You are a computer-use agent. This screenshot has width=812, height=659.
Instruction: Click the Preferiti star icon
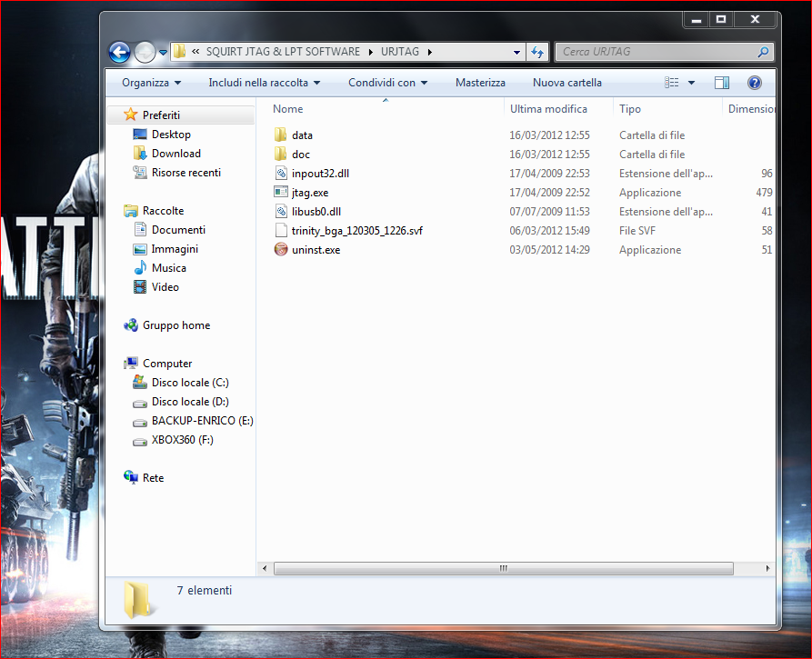[131, 115]
